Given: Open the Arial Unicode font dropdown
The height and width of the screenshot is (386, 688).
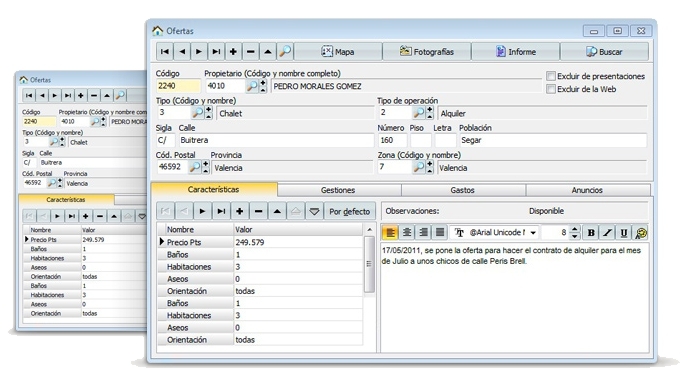Looking at the screenshot, I should (x=533, y=233).
